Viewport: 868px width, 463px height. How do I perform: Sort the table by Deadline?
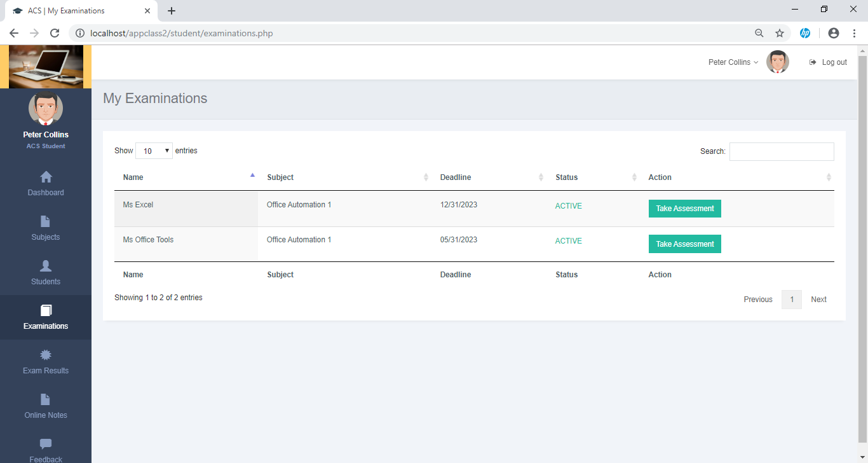coord(456,177)
